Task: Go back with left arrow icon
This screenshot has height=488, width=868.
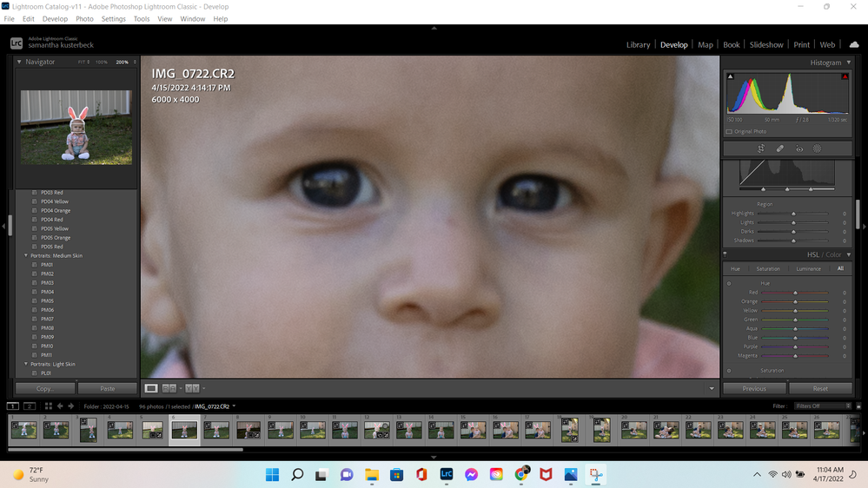Action: coord(60,406)
